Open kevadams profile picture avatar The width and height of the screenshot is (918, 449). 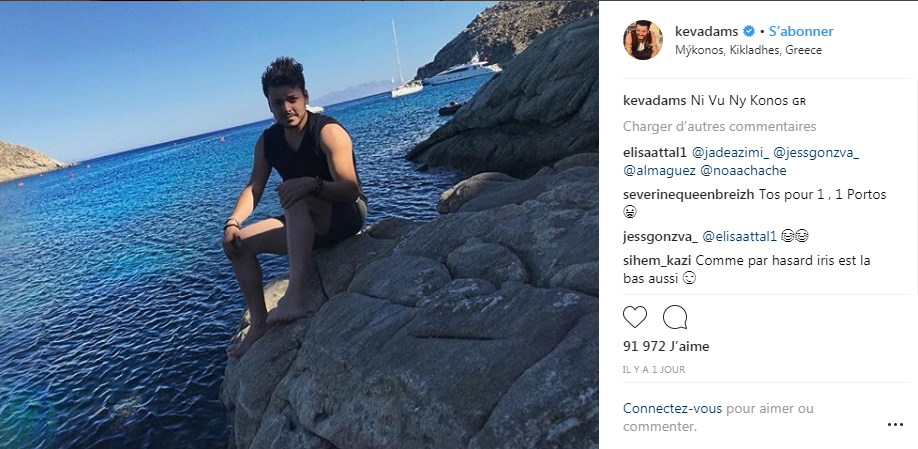[643, 40]
